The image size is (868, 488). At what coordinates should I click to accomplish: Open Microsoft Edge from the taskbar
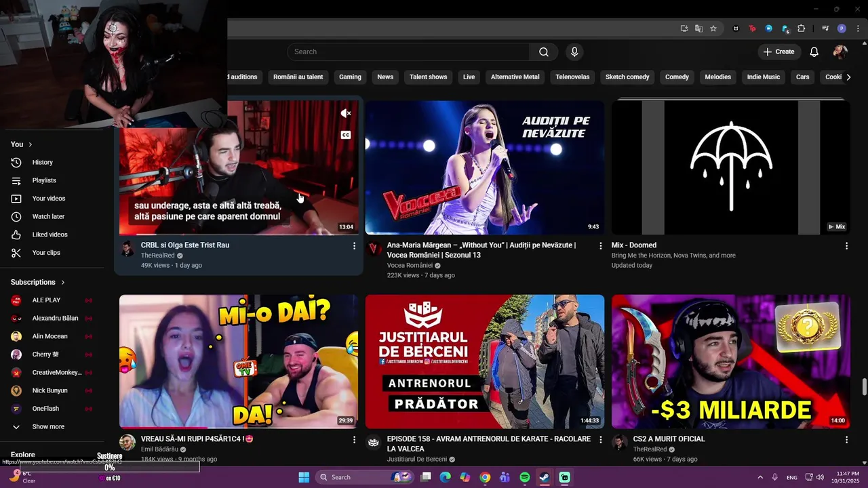pos(445,477)
